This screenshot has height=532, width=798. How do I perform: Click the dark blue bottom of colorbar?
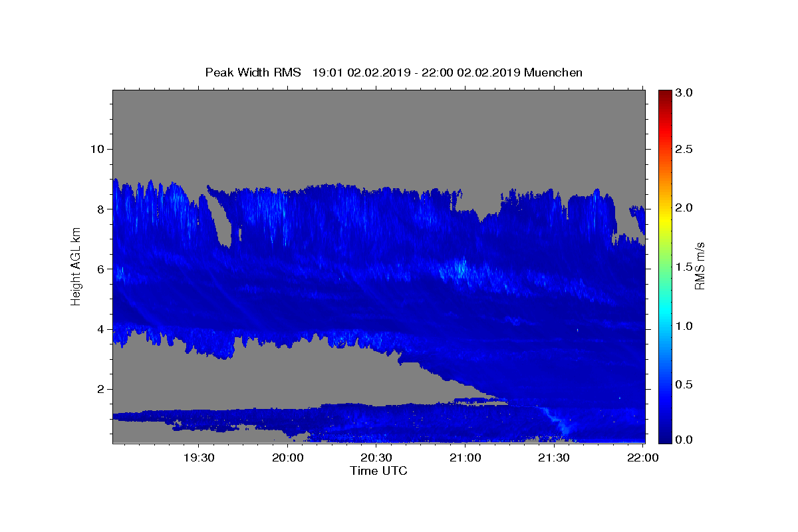(664, 436)
